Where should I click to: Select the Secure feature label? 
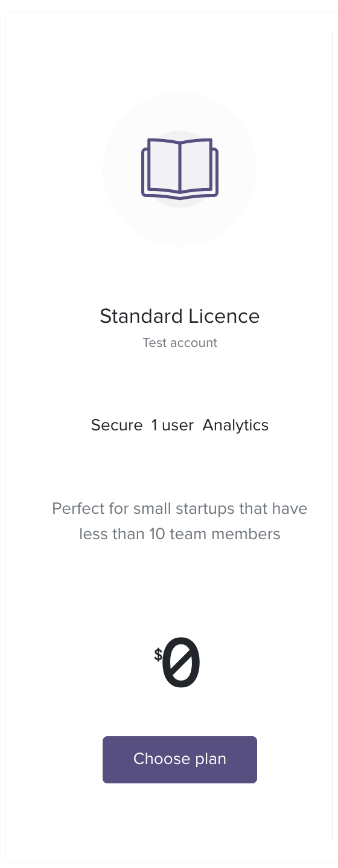116,425
